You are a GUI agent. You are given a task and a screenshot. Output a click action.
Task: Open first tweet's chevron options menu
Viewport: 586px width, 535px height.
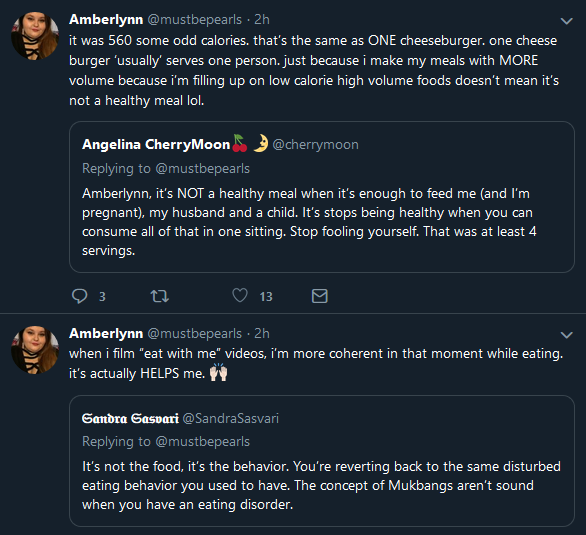click(567, 21)
